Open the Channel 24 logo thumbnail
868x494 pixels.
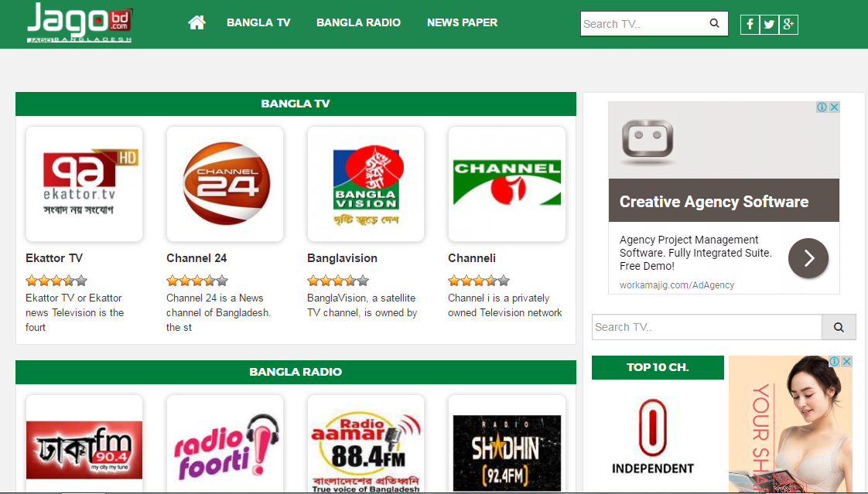click(225, 184)
